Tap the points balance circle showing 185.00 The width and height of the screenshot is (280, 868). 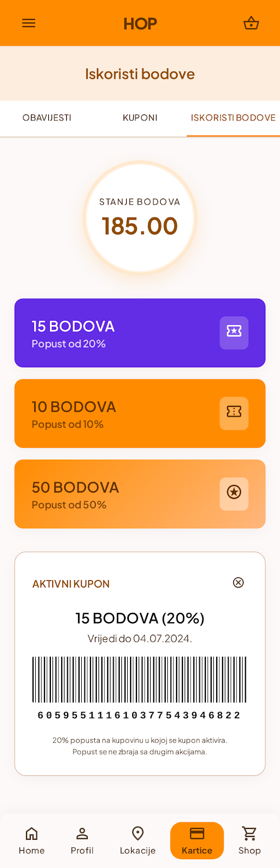tap(140, 218)
